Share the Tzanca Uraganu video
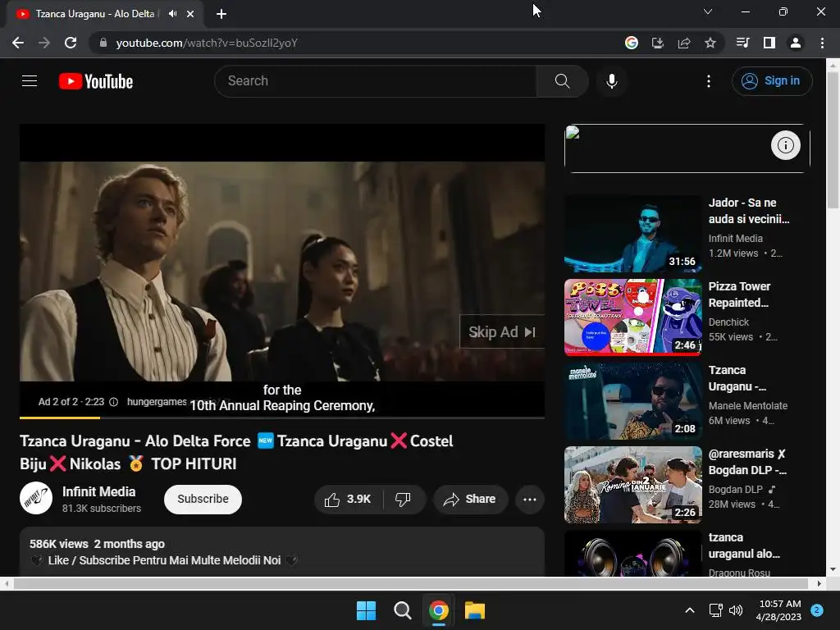Image resolution: width=840 pixels, height=630 pixels. (x=469, y=500)
